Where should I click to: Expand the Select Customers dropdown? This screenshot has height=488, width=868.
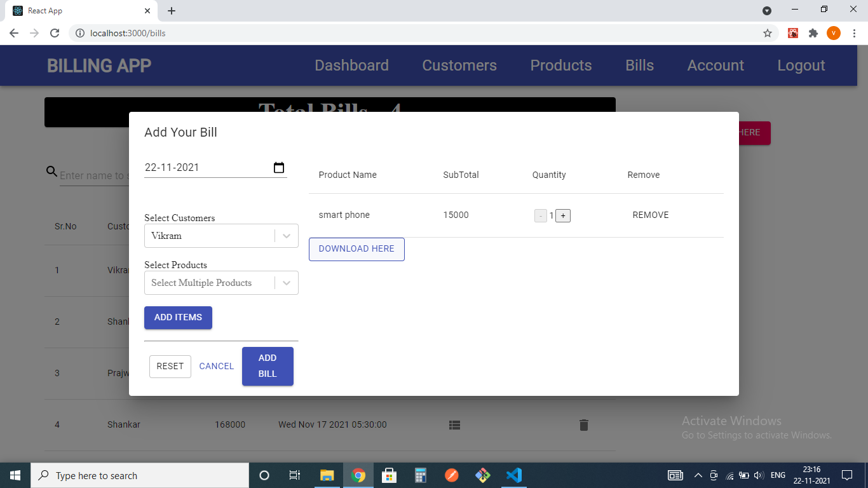coord(286,236)
